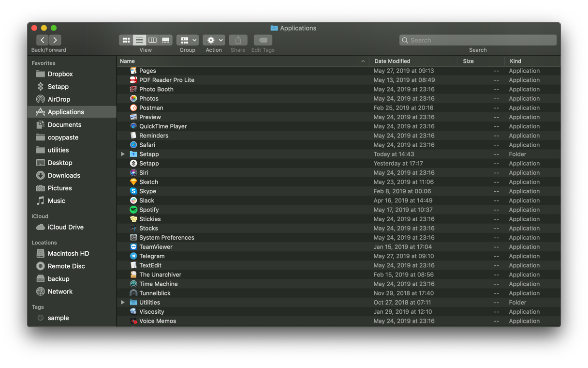The image size is (588, 368).
Task: Switch to gallery view
Action: pyautogui.click(x=165, y=40)
